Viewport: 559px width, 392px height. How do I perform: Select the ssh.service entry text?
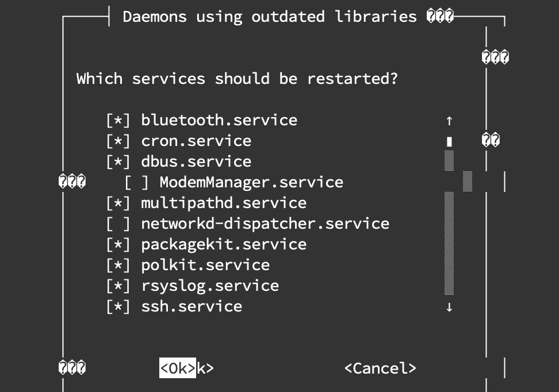[192, 306]
